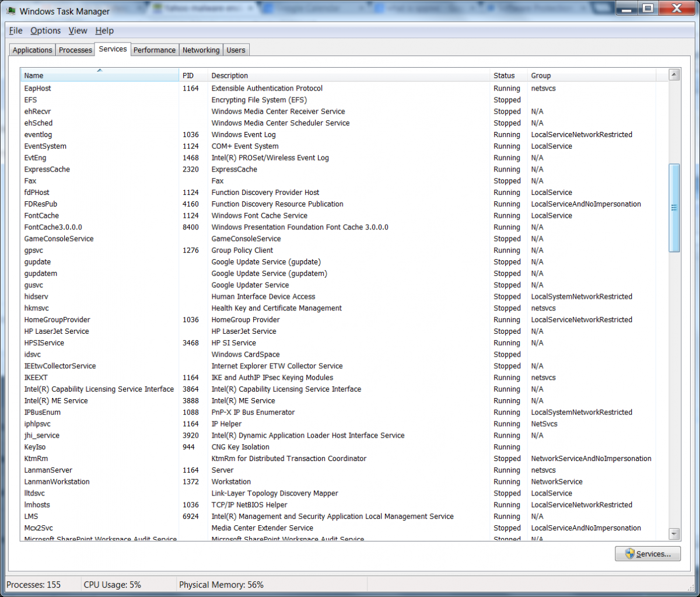Screen dimensions: 700x597
Task: Select the gpsvc service row
Action: coord(344,250)
